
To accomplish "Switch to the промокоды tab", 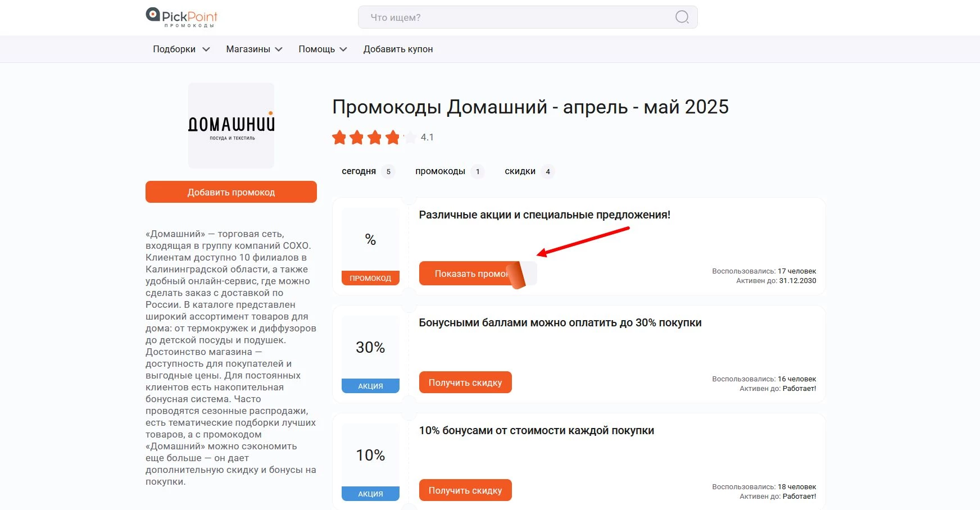I will pos(450,171).
